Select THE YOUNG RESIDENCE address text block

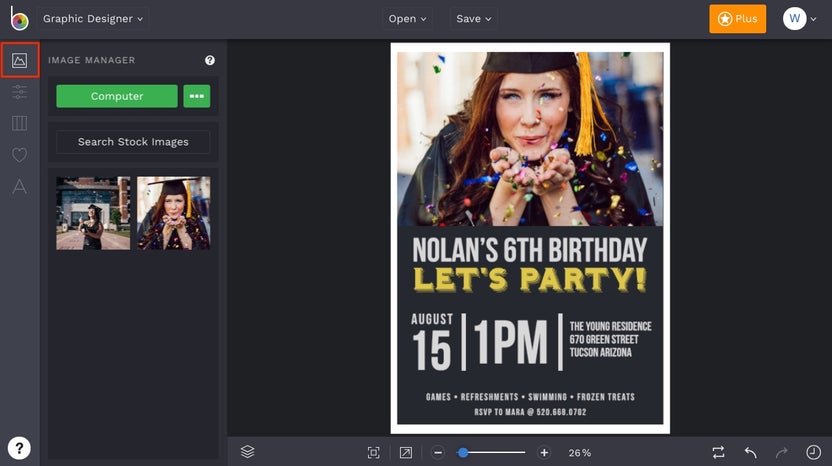point(610,339)
